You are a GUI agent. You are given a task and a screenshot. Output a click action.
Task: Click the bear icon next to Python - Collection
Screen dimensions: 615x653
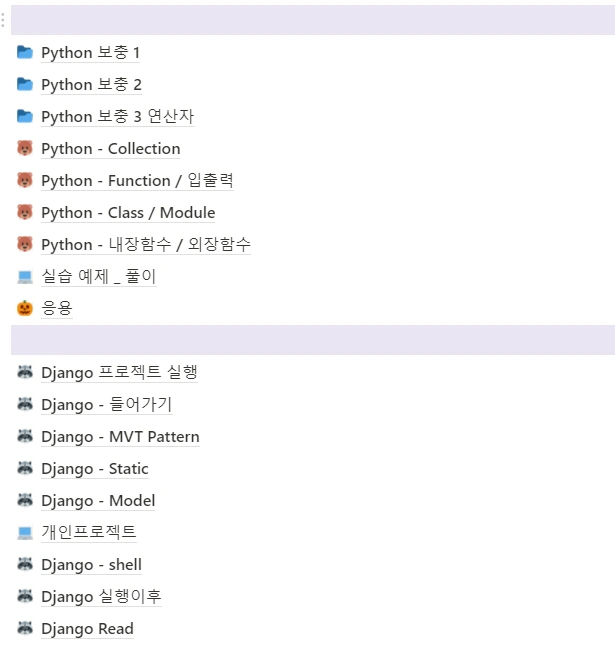click(x=25, y=148)
